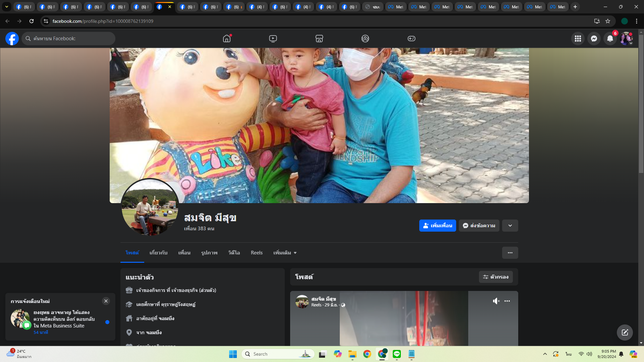Click the ตัวกรอง filters button

[495, 277]
